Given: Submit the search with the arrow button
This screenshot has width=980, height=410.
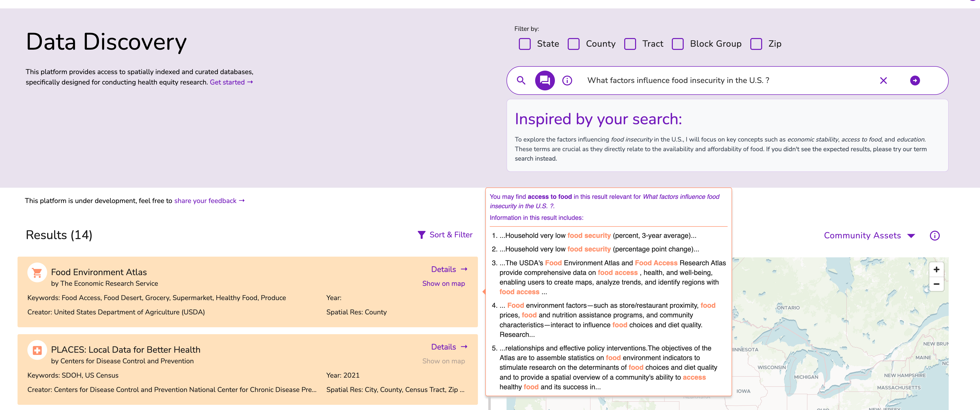Looking at the screenshot, I should coord(915,80).
